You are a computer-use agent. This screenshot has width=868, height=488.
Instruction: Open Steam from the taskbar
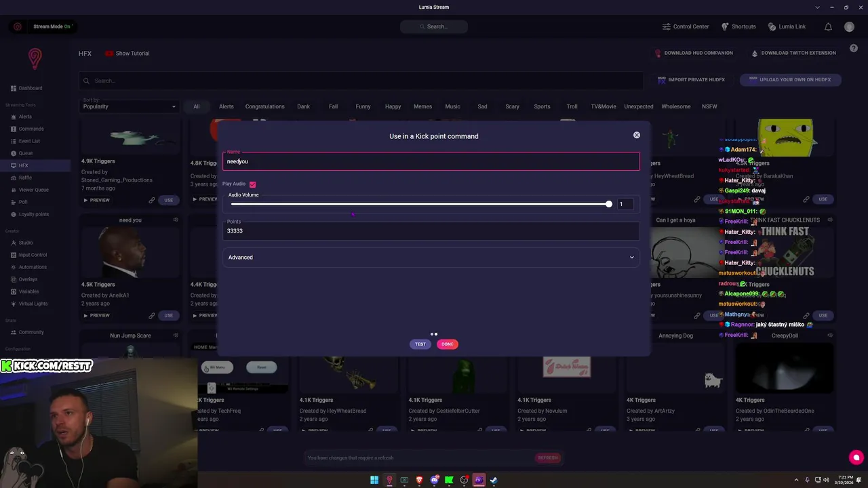tap(494, 480)
